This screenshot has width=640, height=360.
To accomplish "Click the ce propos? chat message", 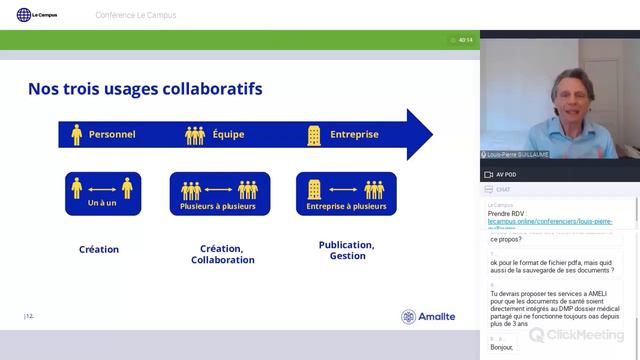I will pos(506,240).
